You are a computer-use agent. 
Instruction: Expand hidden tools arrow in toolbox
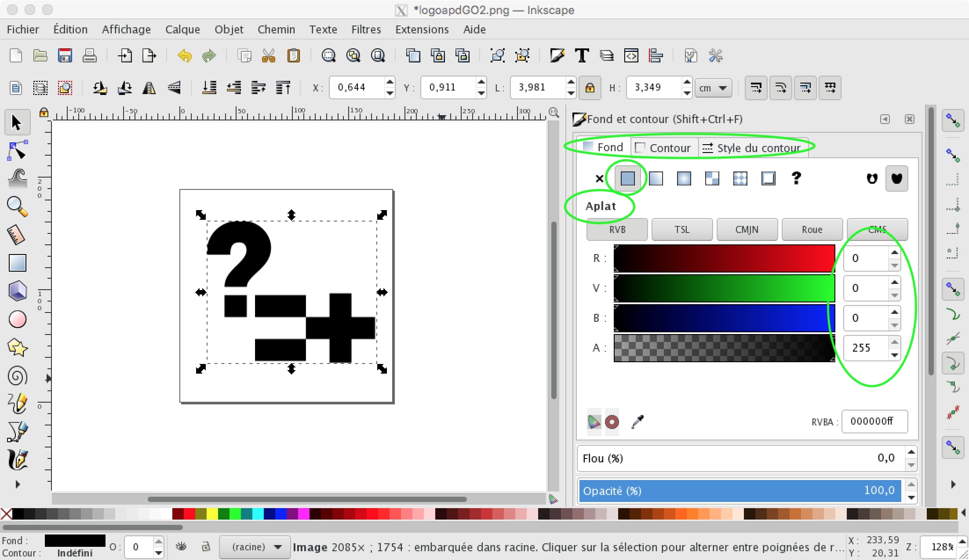[17, 484]
